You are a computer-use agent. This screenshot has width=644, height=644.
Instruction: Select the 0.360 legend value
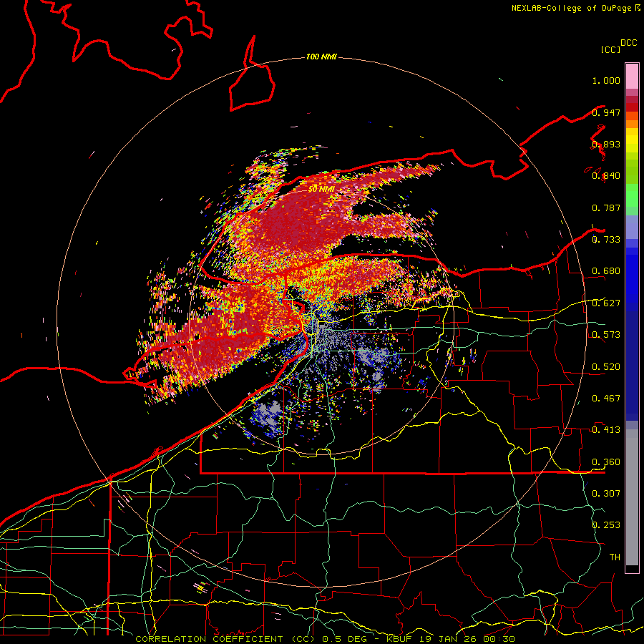(x=606, y=462)
